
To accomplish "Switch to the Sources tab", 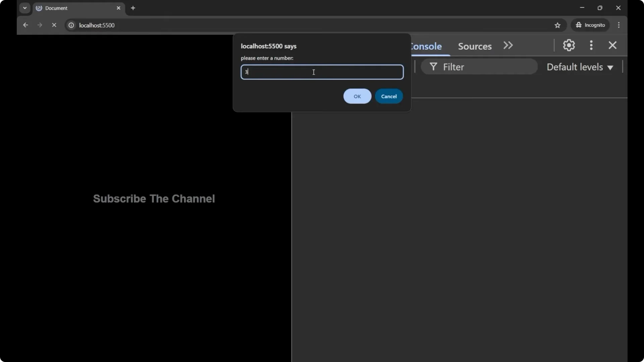I will pos(475,46).
